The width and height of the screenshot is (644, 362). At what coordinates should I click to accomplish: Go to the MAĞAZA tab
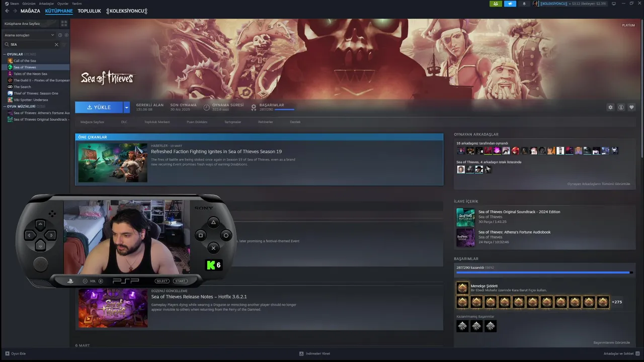[30, 11]
